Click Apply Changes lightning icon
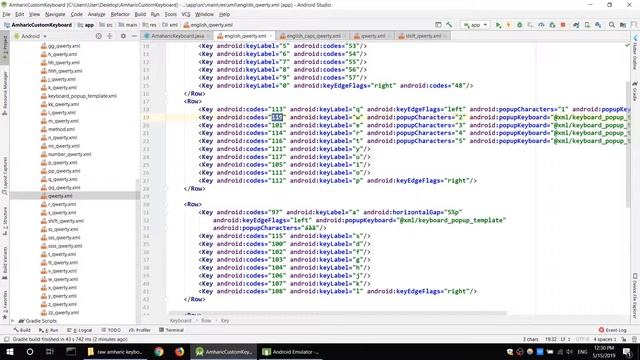The image size is (640, 360). [x=509, y=25]
